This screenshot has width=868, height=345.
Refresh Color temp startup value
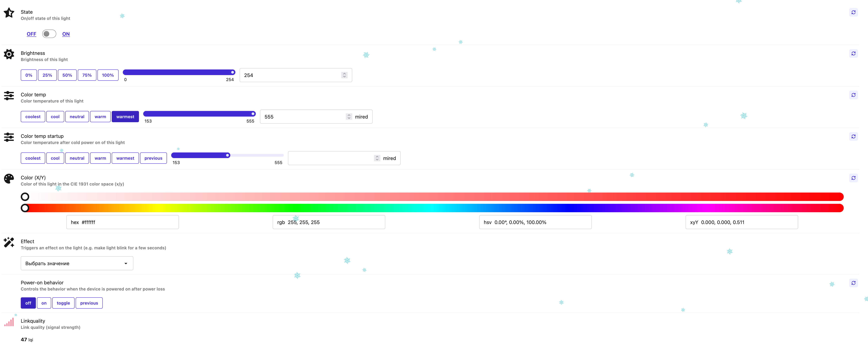pyautogui.click(x=853, y=136)
